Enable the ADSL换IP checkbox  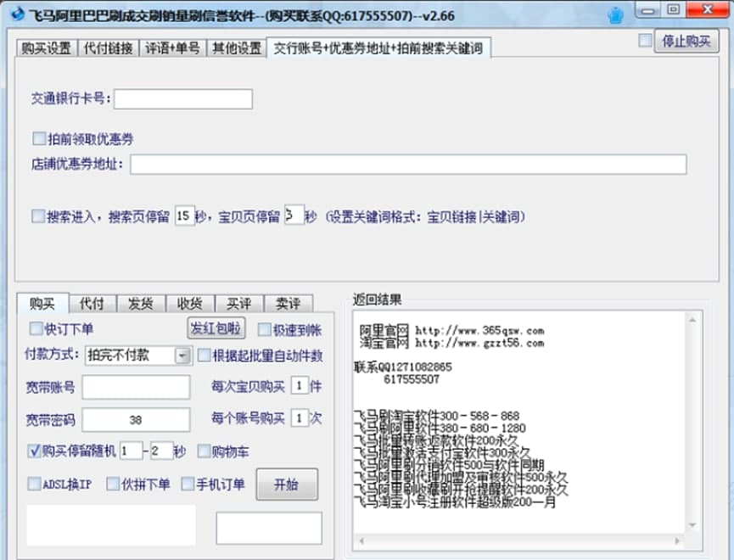click(x=34, y=484)
